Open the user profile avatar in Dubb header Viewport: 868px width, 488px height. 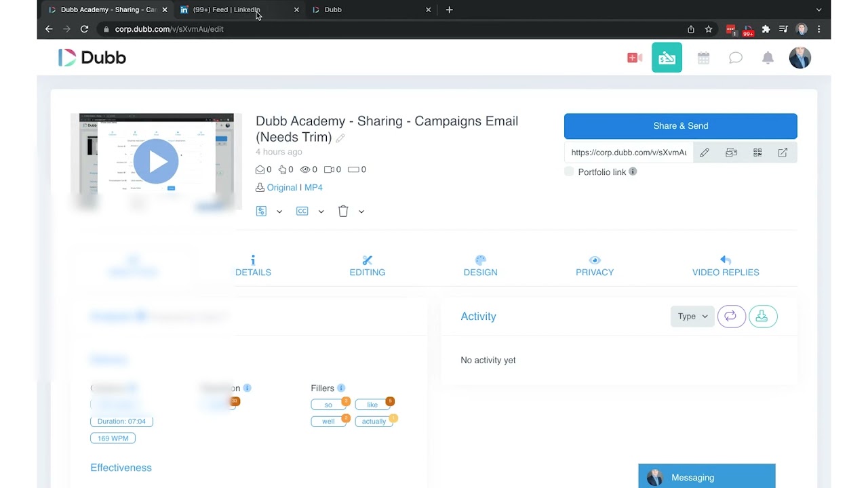point(800,58)
